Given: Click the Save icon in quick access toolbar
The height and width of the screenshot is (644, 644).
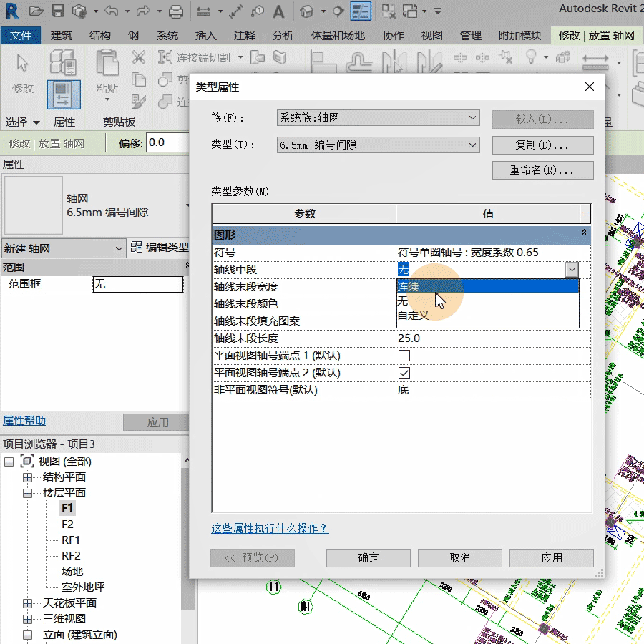Looking at the screenshot, I should pos(57,11).
